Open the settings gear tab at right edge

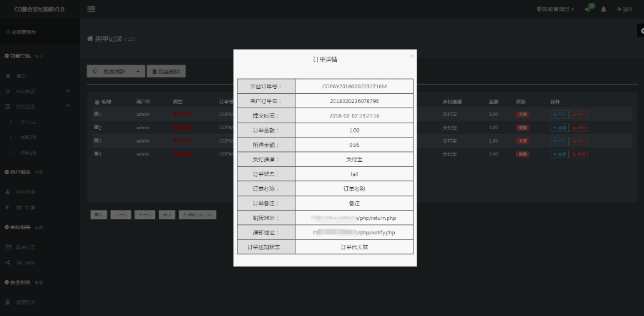point(640,30)
